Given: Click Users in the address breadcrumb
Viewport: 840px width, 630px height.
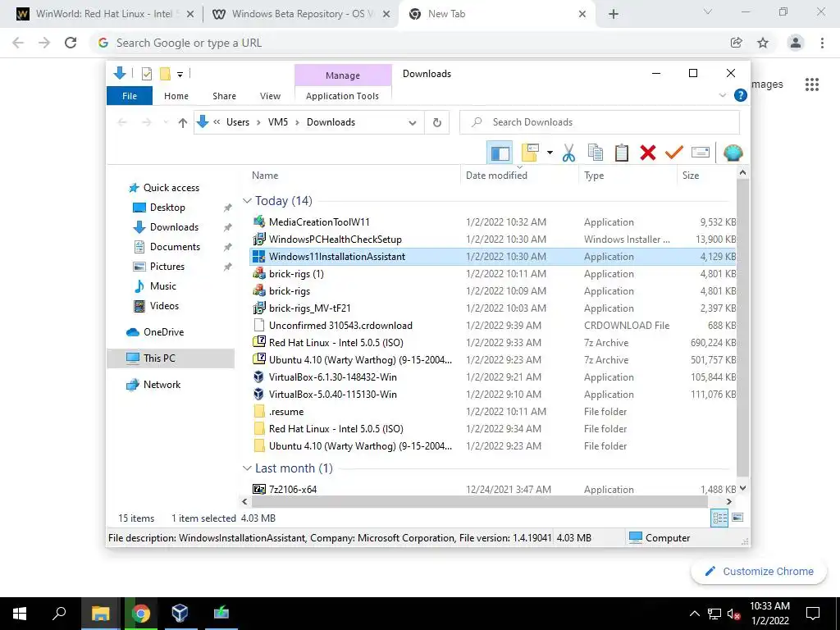Looking at the screenshot, I should click(238, 122).
